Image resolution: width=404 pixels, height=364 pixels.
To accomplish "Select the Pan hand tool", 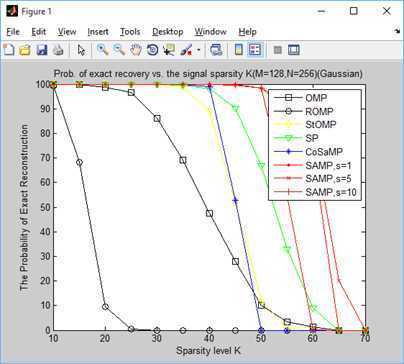I will click(136, 50).
